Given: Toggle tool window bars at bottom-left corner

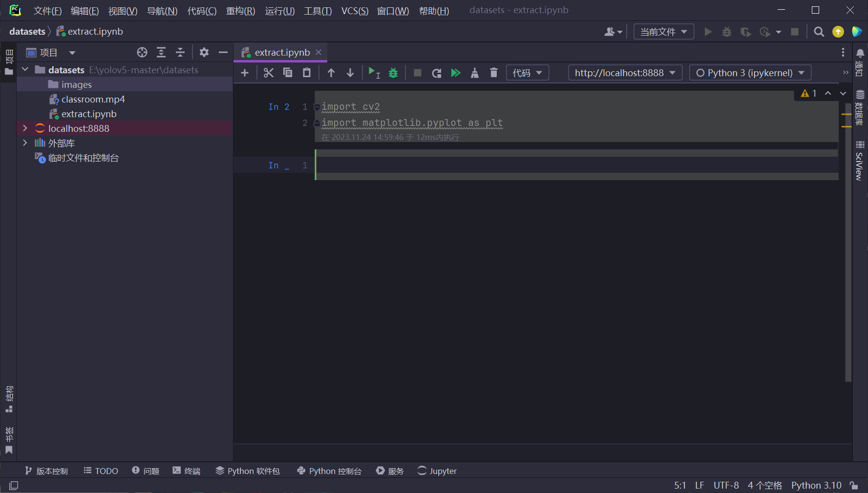Looking at the screenshot, I should coord(14,485).
